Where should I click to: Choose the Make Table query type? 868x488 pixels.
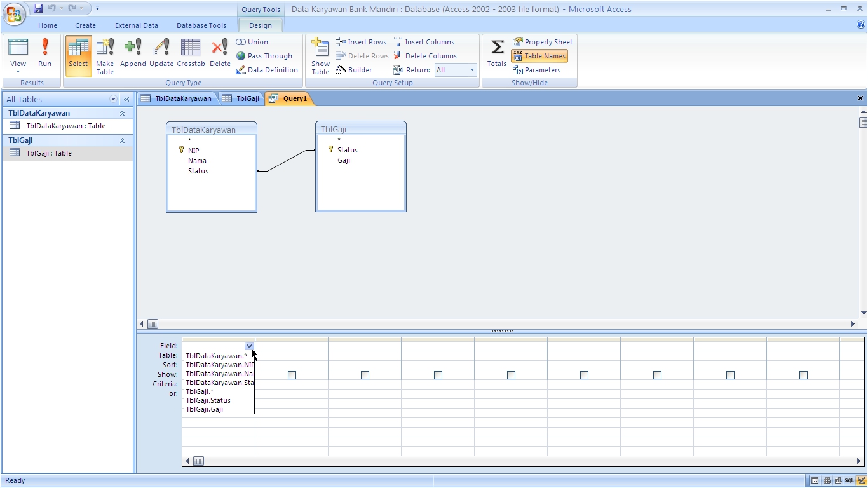point(105,56)
